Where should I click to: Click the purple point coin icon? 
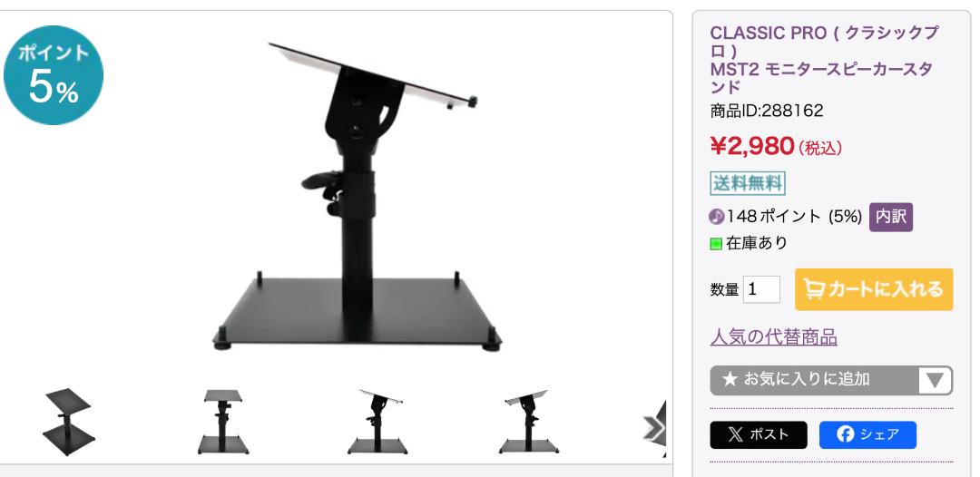[717, 218]
